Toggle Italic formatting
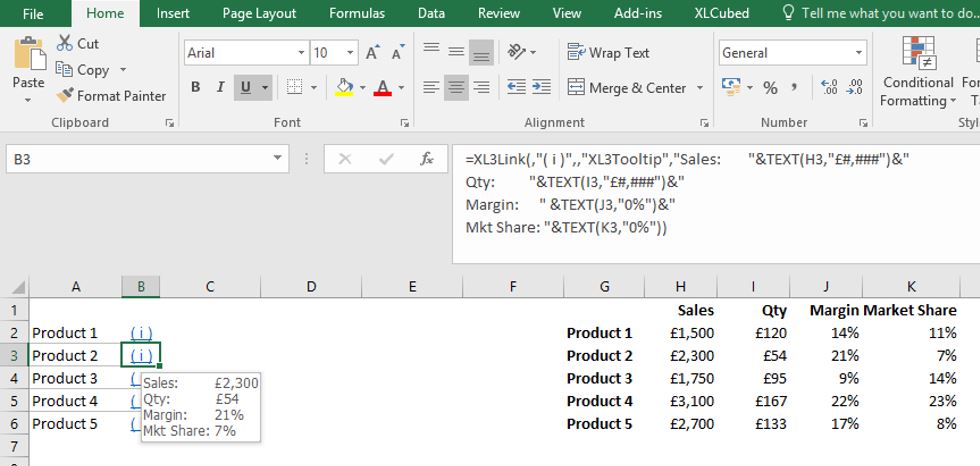This screenshot has height=466, width=980. (219, 88)
